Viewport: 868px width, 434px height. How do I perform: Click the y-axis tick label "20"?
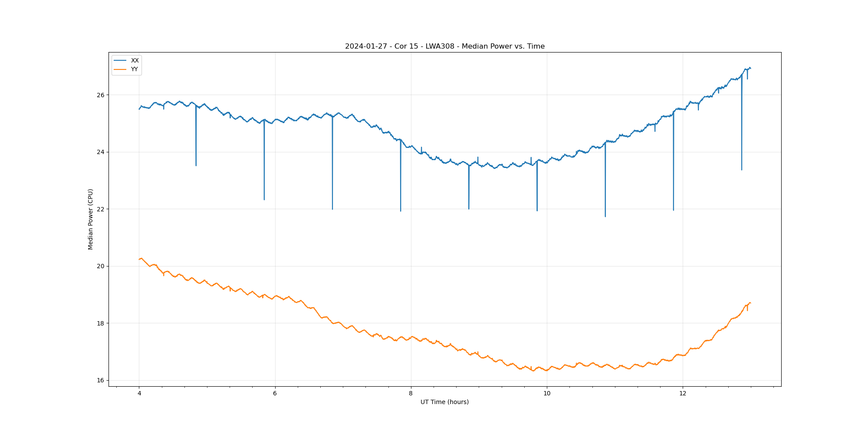click(101, 266)
